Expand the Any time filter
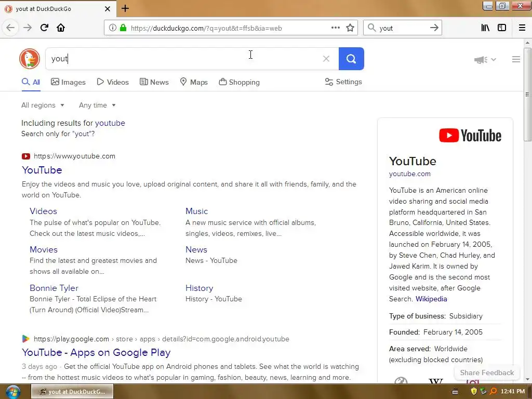 pyautogui.click(x=97, y=105)
